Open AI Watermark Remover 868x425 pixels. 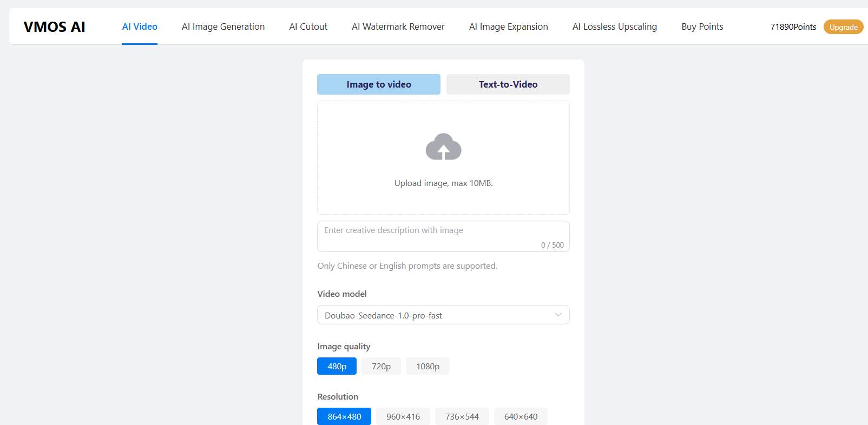[398, 26]
